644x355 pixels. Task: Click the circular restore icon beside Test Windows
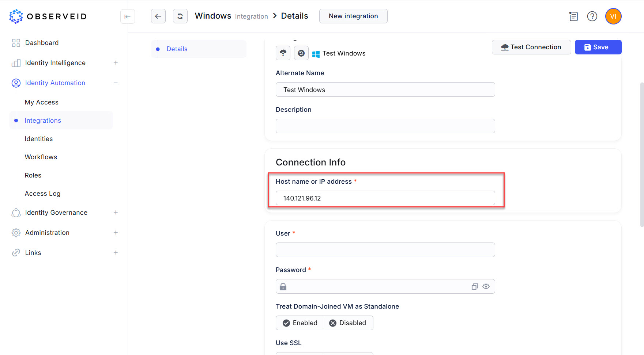pos(301,53)
